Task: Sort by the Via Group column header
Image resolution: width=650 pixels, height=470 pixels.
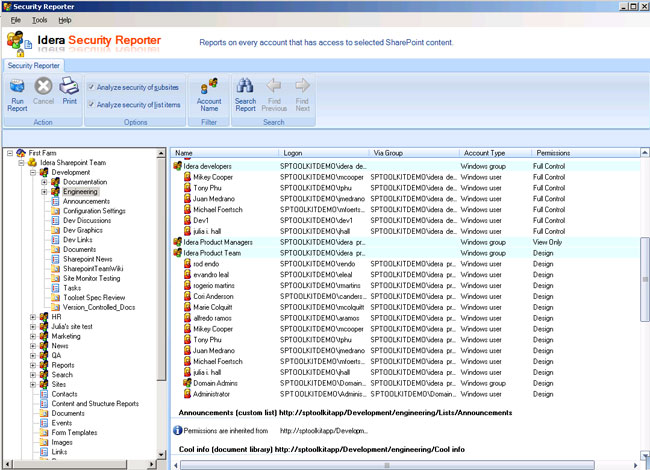Action: [414, 153]
